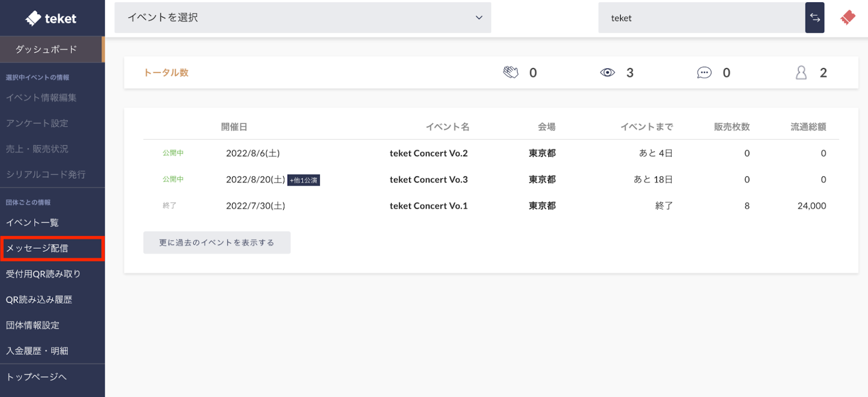This screenshot has width=868, height=397.
Task: Open the イベントを選択 dropdown
Action: point(302,18)
